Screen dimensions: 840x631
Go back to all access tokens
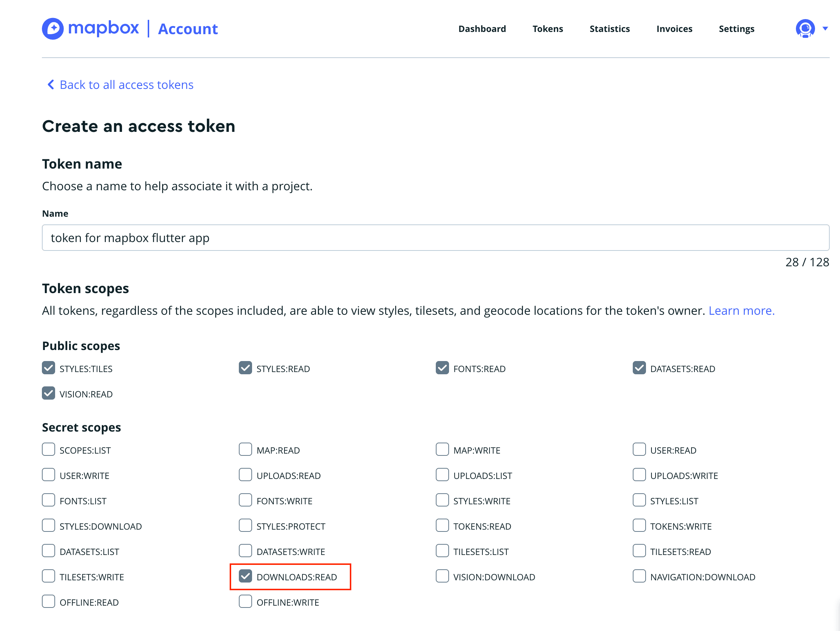tap(126, 85)
